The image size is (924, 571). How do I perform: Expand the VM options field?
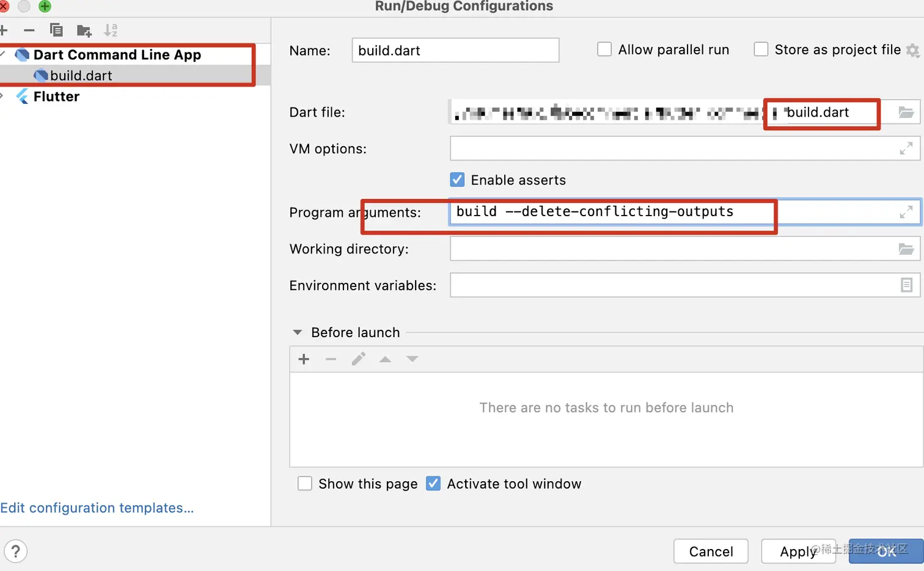pos(906,148)
